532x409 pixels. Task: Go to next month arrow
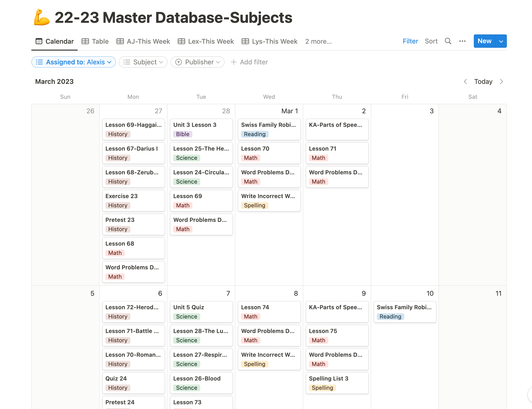pyautogui.click(x=501, y=81)
